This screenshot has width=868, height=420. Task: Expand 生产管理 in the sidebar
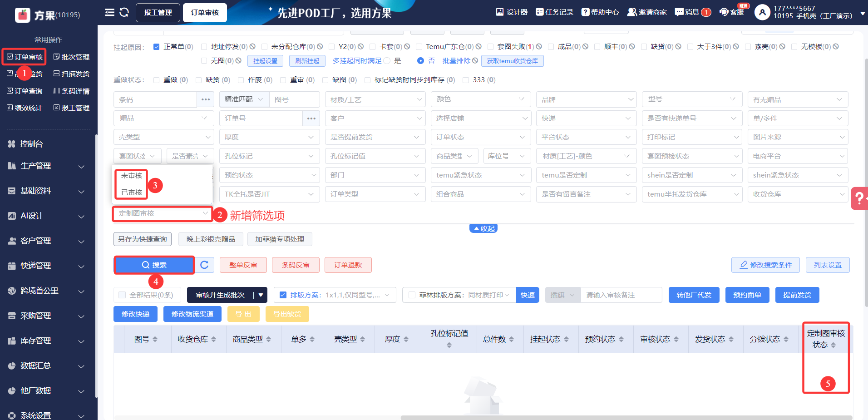tap(48, 166)
